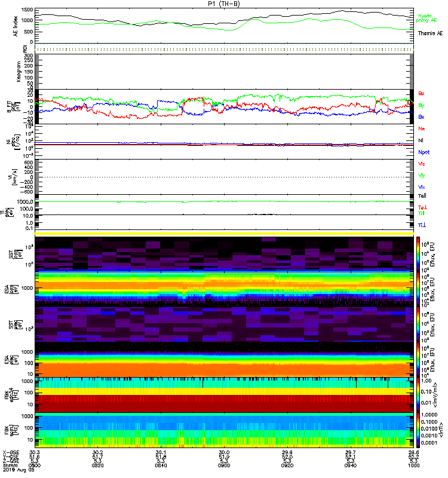Click the "0.10" tick on the mV/m color bar

pyautogui.click(x=426, y=392)
